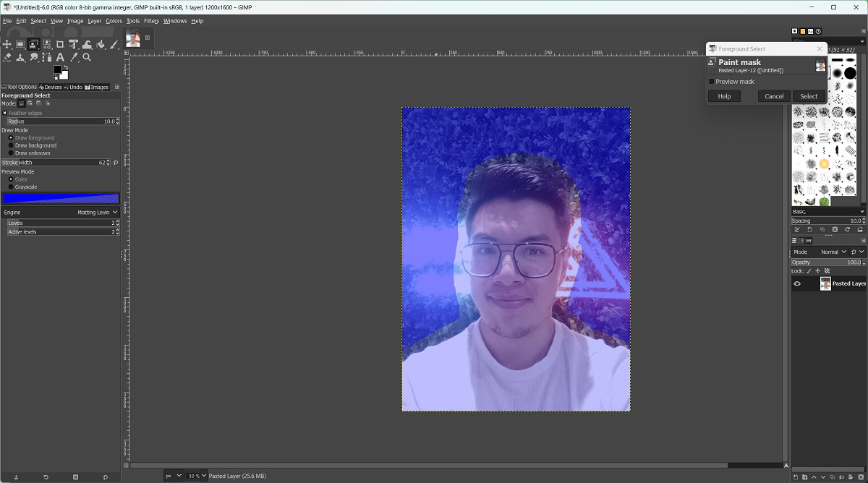Viewport: 868px width, 483px height.
Task: Activate the Zoom magnifier tool
Action: coord(87,57)
